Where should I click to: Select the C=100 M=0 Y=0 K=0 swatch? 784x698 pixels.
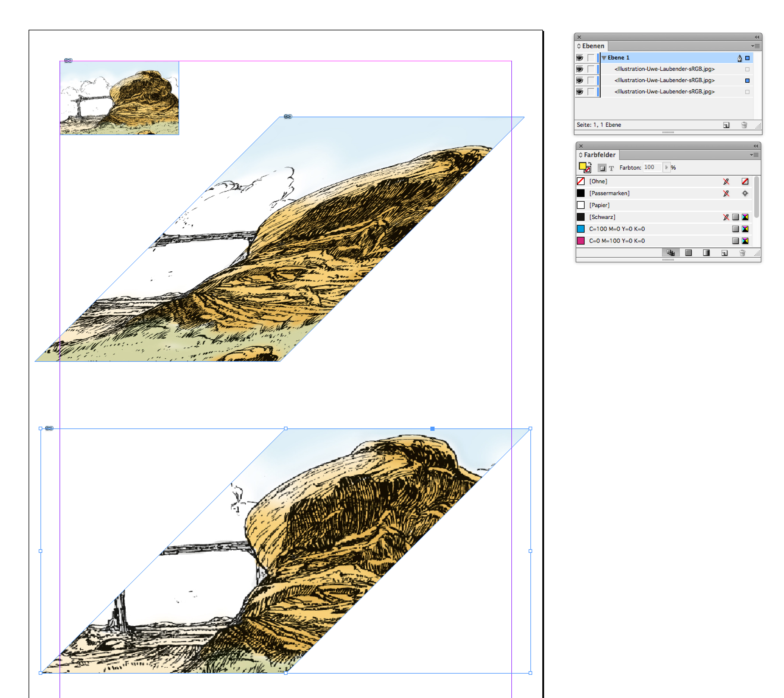(664, 229)
